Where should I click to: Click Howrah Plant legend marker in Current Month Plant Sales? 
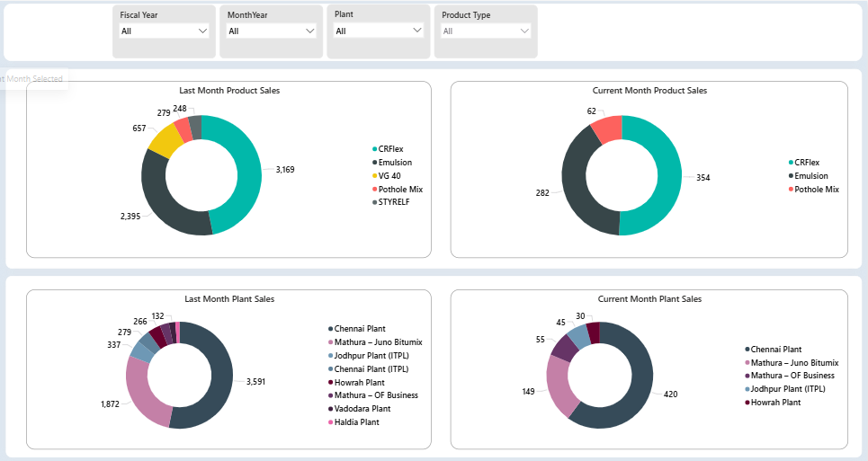(747, 403)
